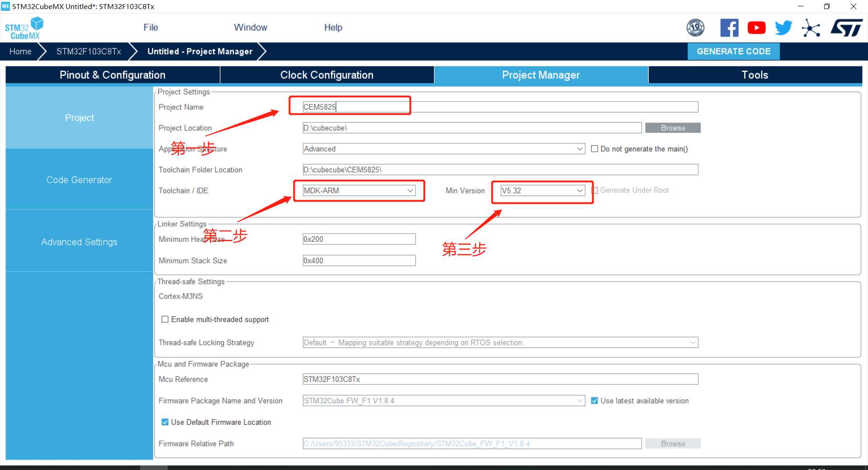Open the Twitter icon link
This screenshot has height=470, width=868.
click(x=783, y=28)
